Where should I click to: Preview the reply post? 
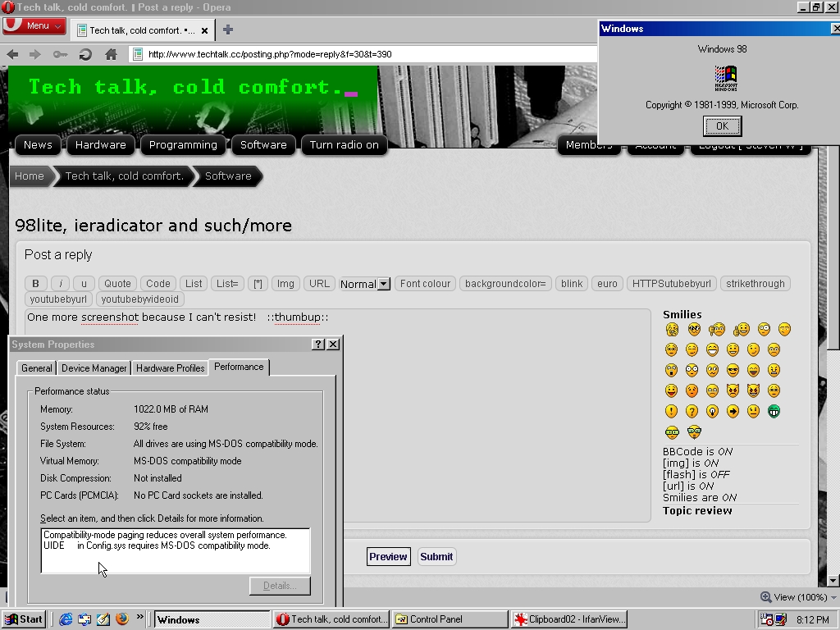(388, 557)
